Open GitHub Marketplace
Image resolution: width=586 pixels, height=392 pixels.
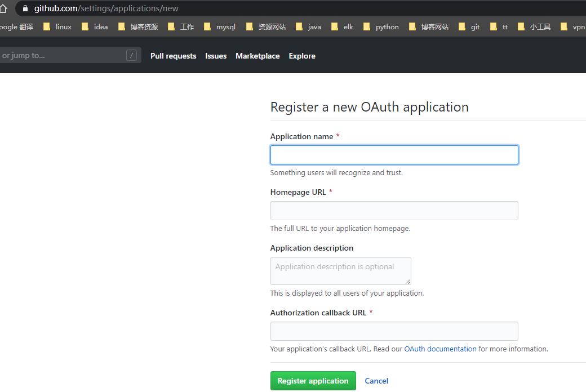click(x=258, y=56)
